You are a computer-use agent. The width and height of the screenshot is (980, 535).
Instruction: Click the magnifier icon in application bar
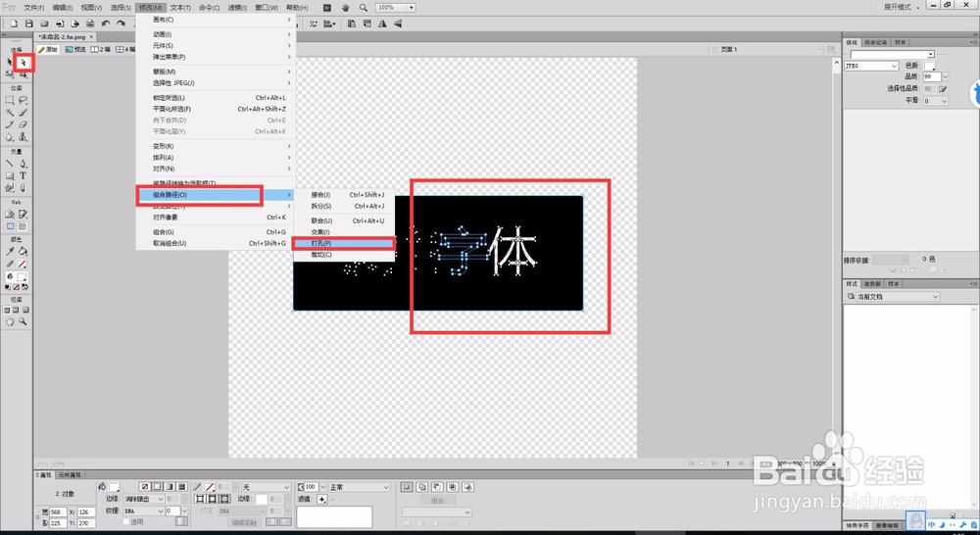tap(364, 8)
